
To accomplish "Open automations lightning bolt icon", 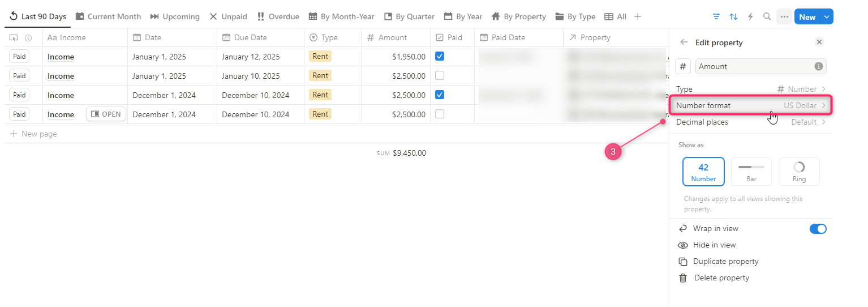I will [x=750, y=17].
